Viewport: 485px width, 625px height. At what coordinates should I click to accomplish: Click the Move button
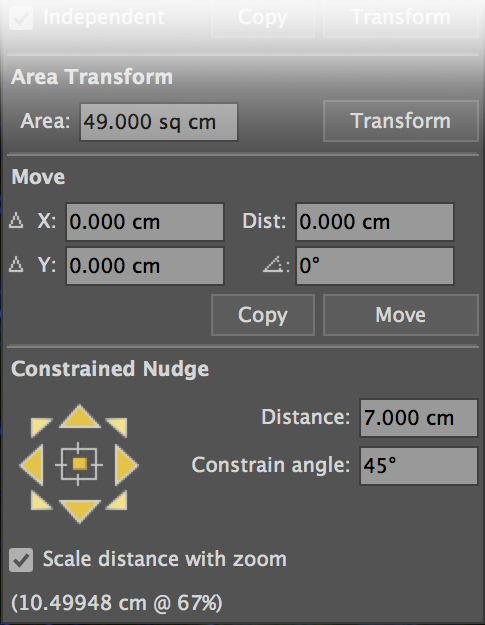(x=401, y=315)
